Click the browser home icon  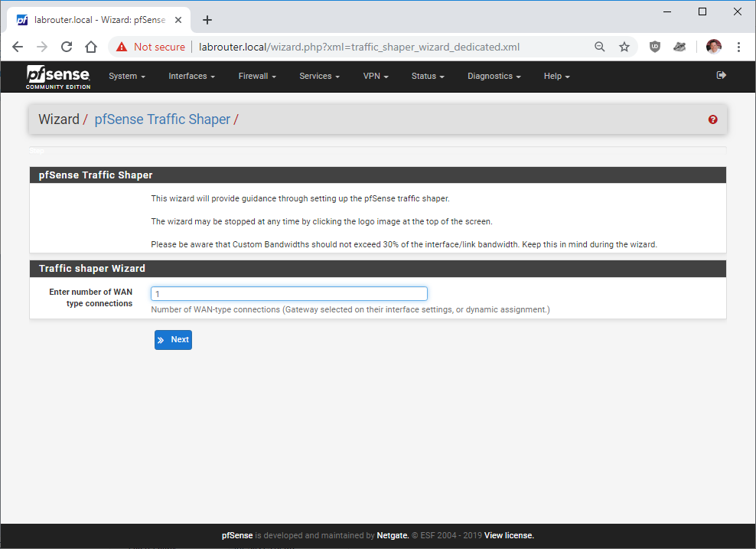point(91,47)
